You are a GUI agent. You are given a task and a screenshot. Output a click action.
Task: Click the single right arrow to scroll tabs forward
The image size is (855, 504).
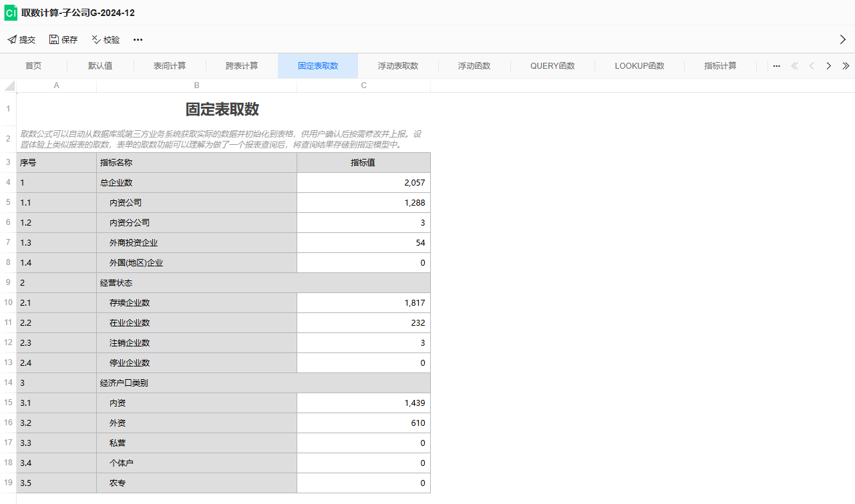pos(828,65)
